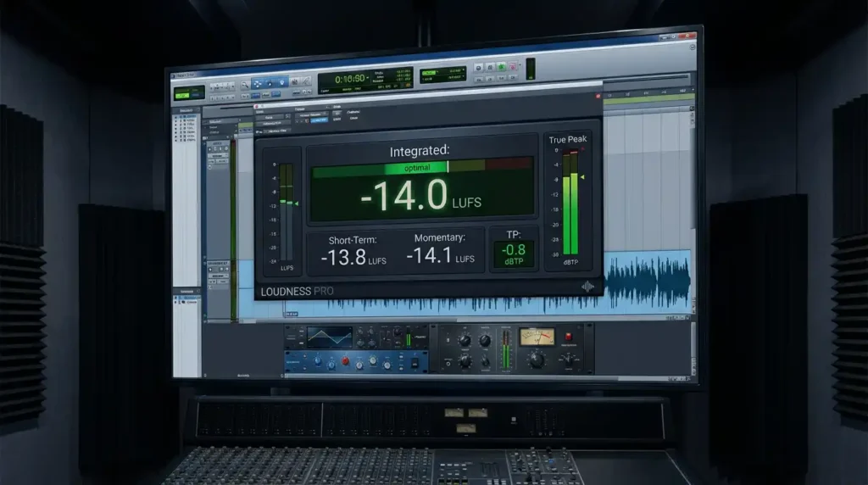Click the compressor's lower-left black knob
Screen dimensions: 868x485
pos(465,361)
